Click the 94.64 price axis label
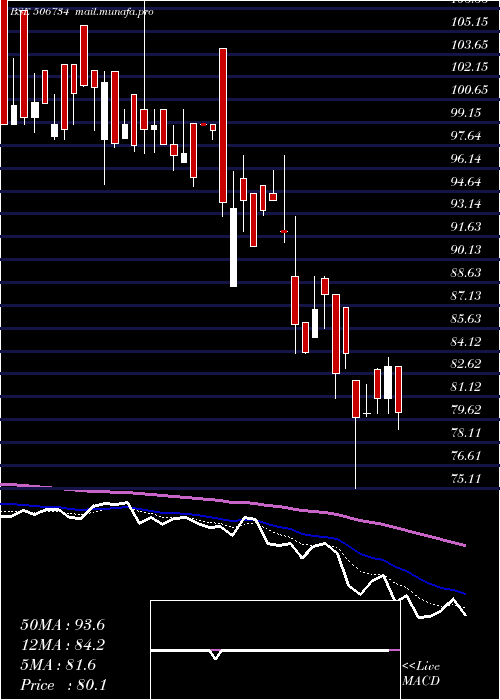 tap(466, 182)
